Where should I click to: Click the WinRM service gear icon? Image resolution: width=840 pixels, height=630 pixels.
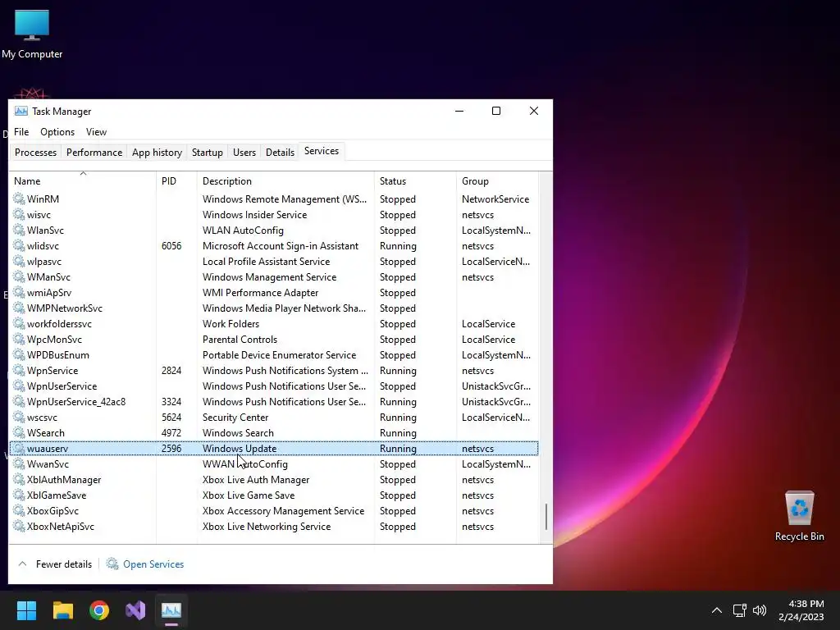pyautogui.click(x=19, y=199)
